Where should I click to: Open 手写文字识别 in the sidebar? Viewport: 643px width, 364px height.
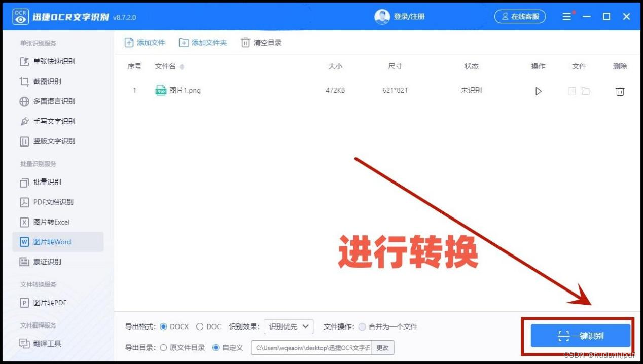pos(58,121)
